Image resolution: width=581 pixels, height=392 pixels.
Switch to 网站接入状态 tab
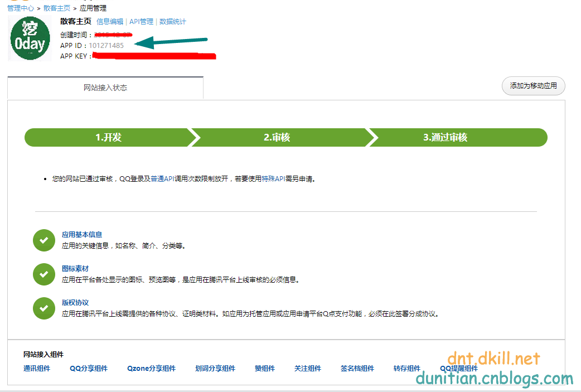click(105, 88)
